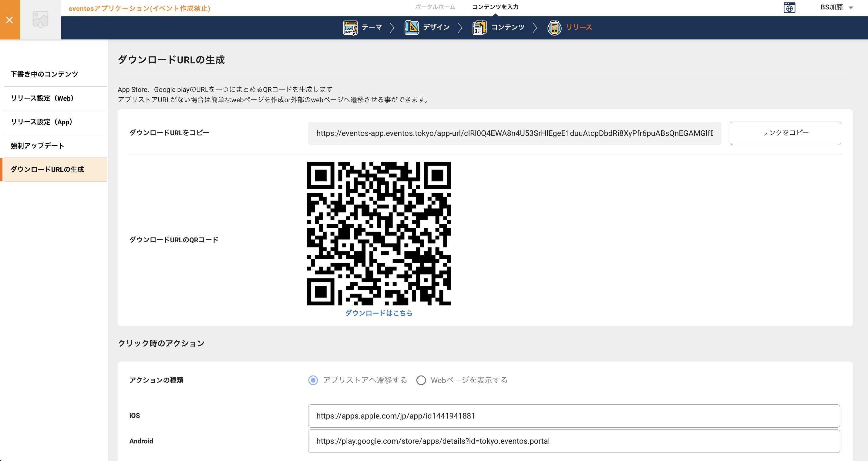Open リリース設定（App）in sidebar
868x461 pixels.
click(x=56, y=122)
